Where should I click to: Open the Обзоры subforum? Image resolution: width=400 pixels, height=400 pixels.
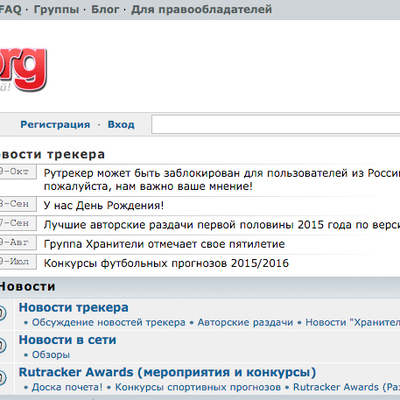[x=51, y=355]
